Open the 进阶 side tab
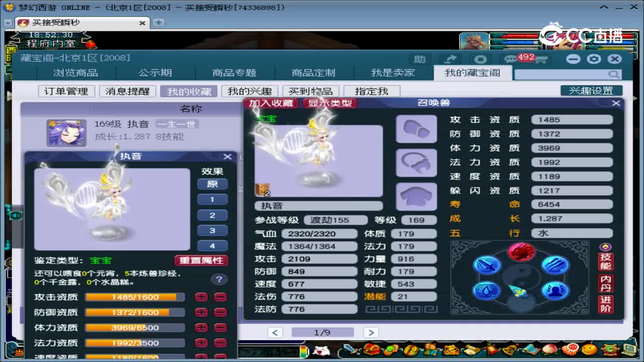This screenshot has width=644, height=362. pyautogui.click(x=606, y=305)
